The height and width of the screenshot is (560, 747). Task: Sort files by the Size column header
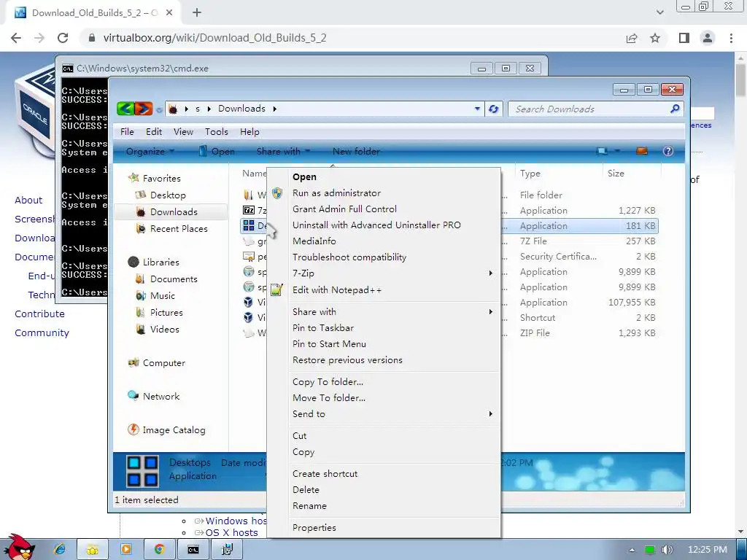click(x=616, y=174)
